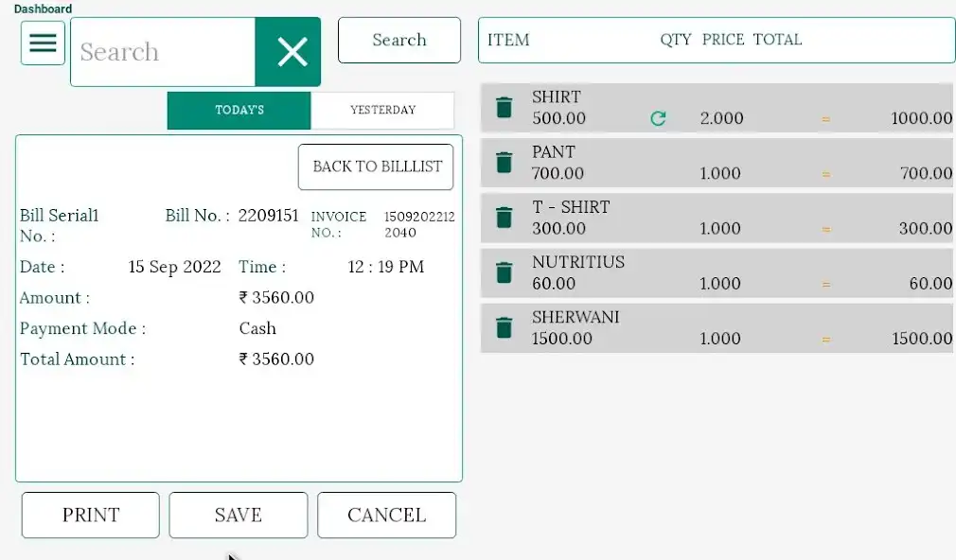Switch to the Yesterday tab
Screen dimensions: 956x560
382,111
